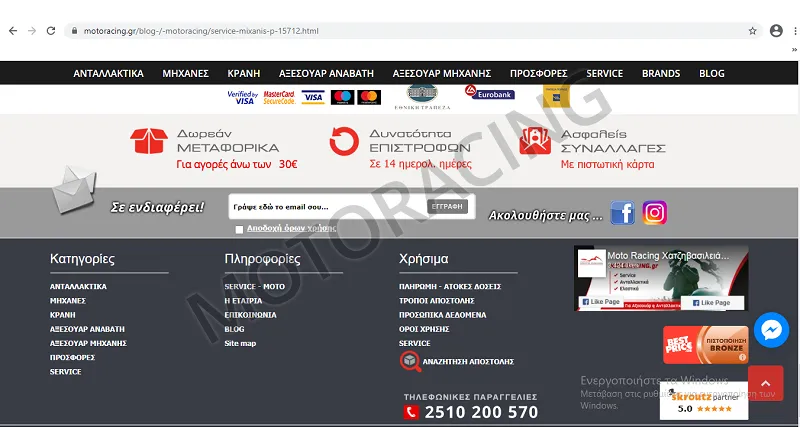
Task: Select BRANDS in the top navigation bar
Action: click(x=660, y=73)
